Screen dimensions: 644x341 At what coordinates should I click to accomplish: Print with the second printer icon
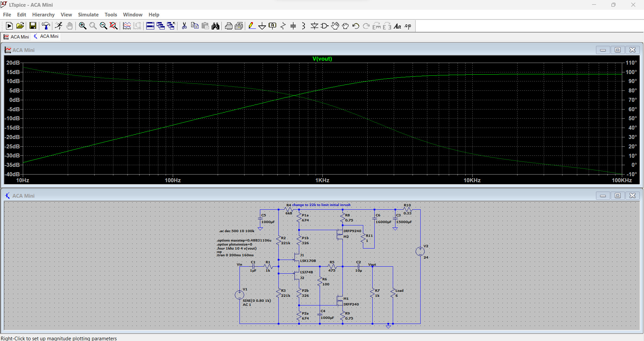[239, 26]
